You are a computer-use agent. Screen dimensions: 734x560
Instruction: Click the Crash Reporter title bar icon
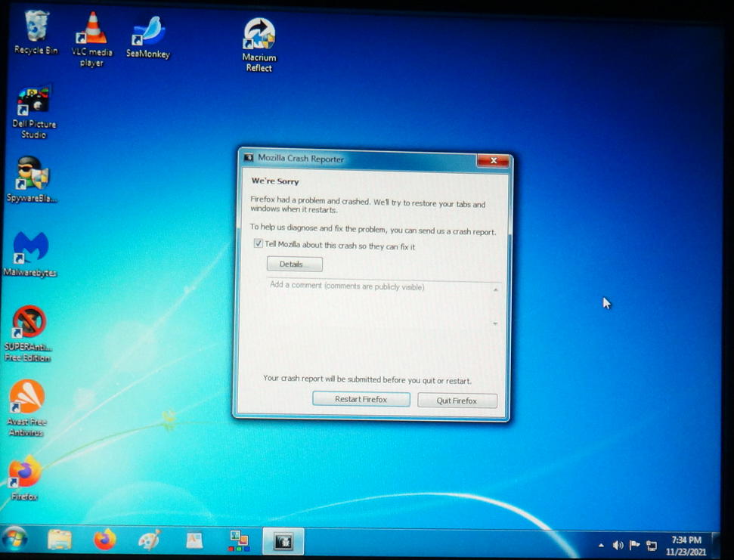click(248, 157)
